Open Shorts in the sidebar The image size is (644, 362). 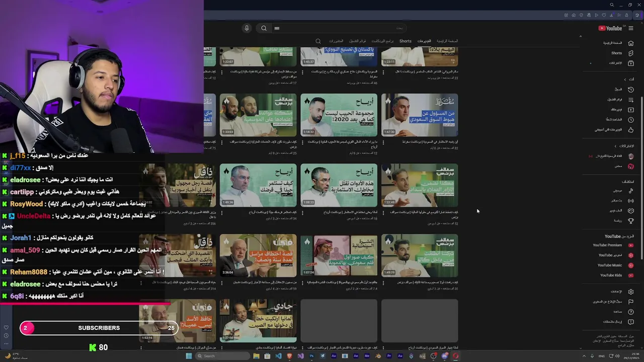click(622, 53)
